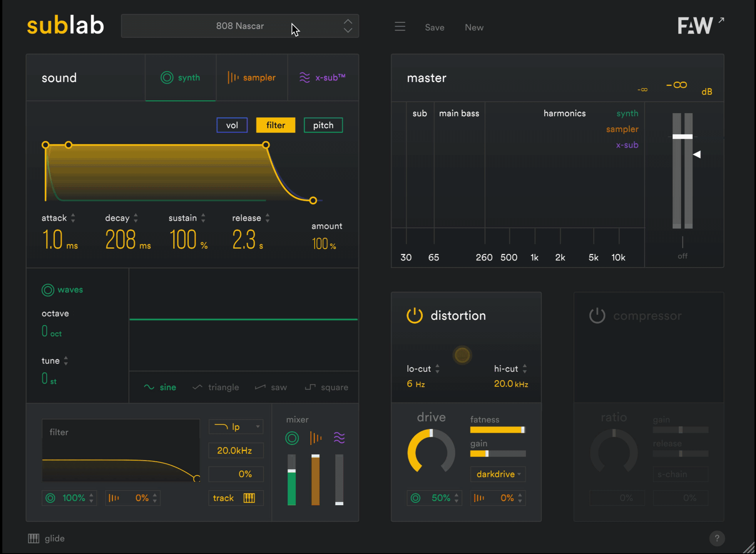This screenshot has width=756, height=554.
Task: Click the help question mark icon
Action: click(717, 538)
